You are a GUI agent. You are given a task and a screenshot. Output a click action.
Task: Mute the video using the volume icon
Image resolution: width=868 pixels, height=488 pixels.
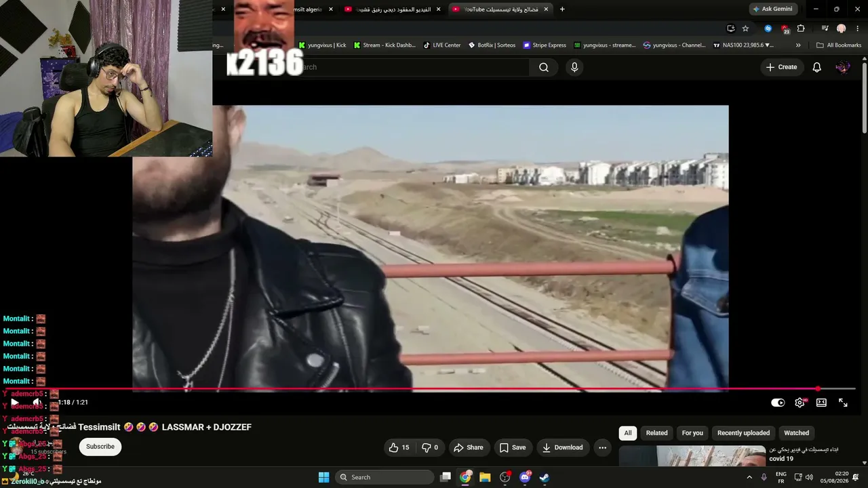point(37,403)
